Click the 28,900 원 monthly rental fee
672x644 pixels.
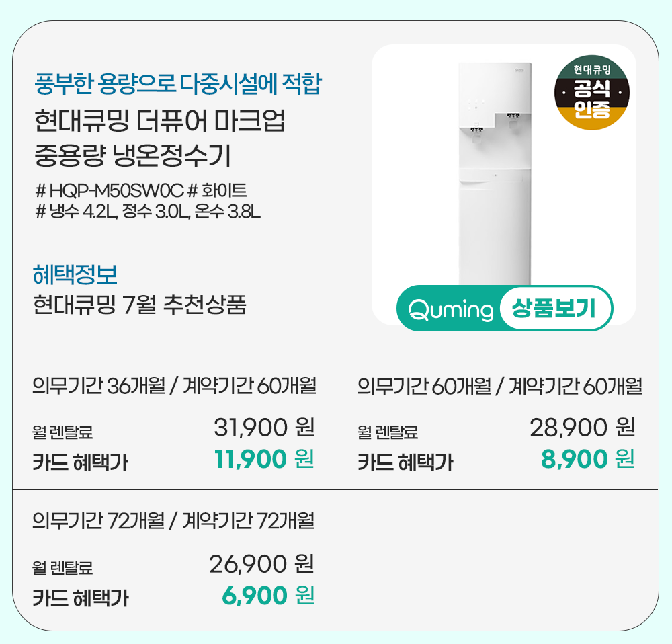[582, 427]
